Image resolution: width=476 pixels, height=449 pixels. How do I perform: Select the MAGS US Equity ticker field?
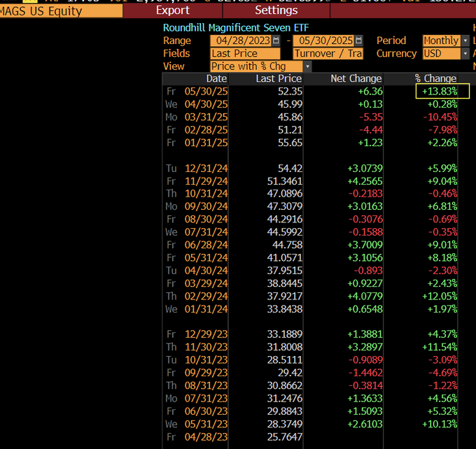point(61,11)
